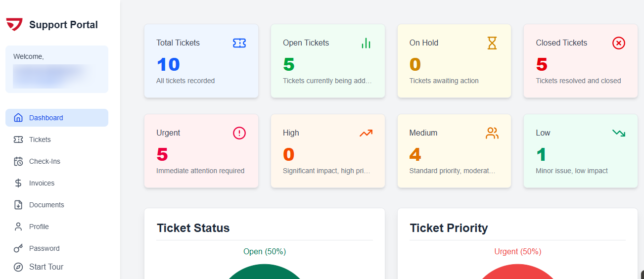Viewport: 644px width, 279px height.
Task: Click the red X icon on the Closed Tickets card
Action: pyautogui.click(x=619, y=43)
